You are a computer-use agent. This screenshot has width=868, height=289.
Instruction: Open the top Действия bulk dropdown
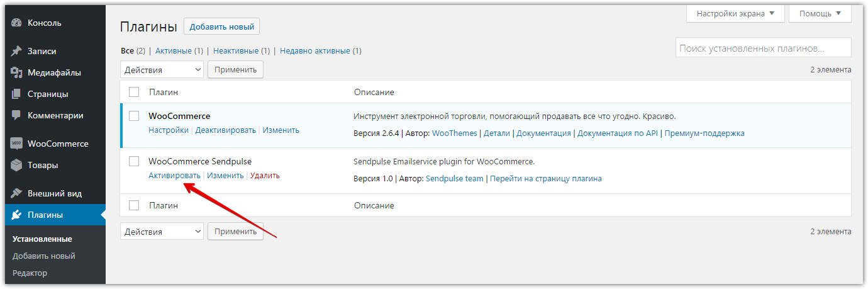click(162, 70)
